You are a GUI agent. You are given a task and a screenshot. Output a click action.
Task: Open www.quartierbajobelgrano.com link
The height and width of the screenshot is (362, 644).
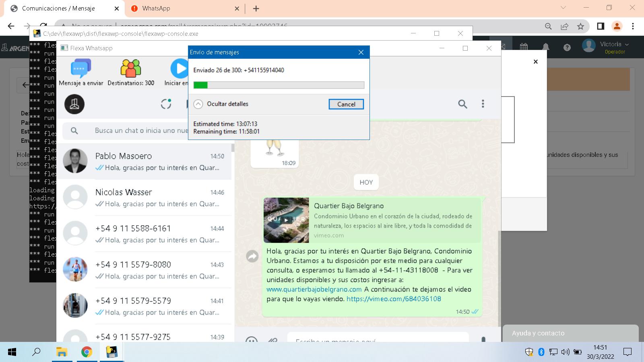click(314, 289)
